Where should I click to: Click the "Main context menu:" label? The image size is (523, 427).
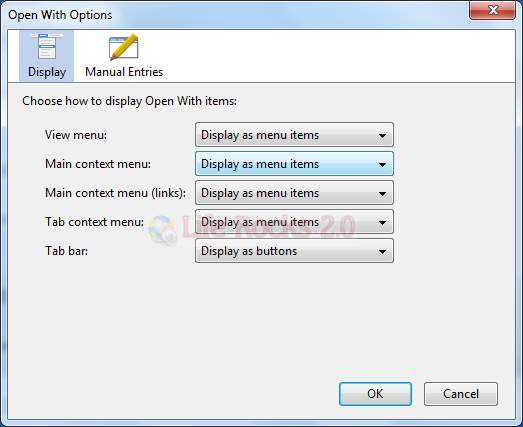click(98, 164)
